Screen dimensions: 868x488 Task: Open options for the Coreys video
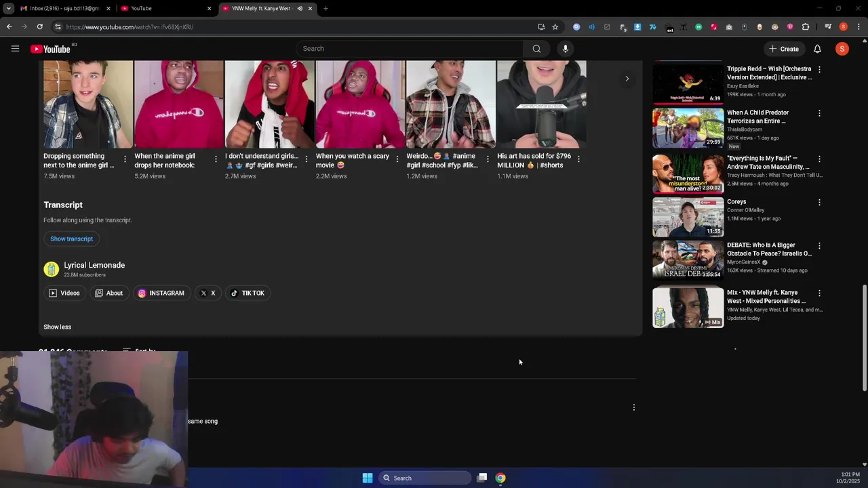(819, 202)
